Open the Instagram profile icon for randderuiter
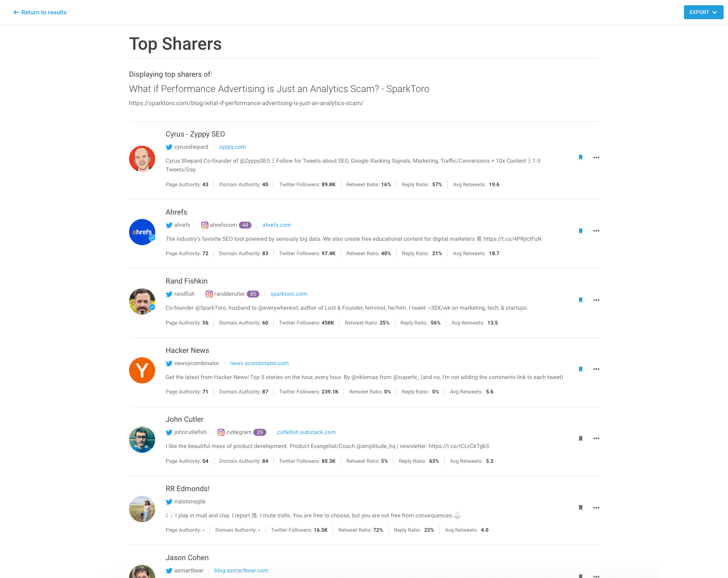This screenshot has width=728, height=578. click(209, 294)
